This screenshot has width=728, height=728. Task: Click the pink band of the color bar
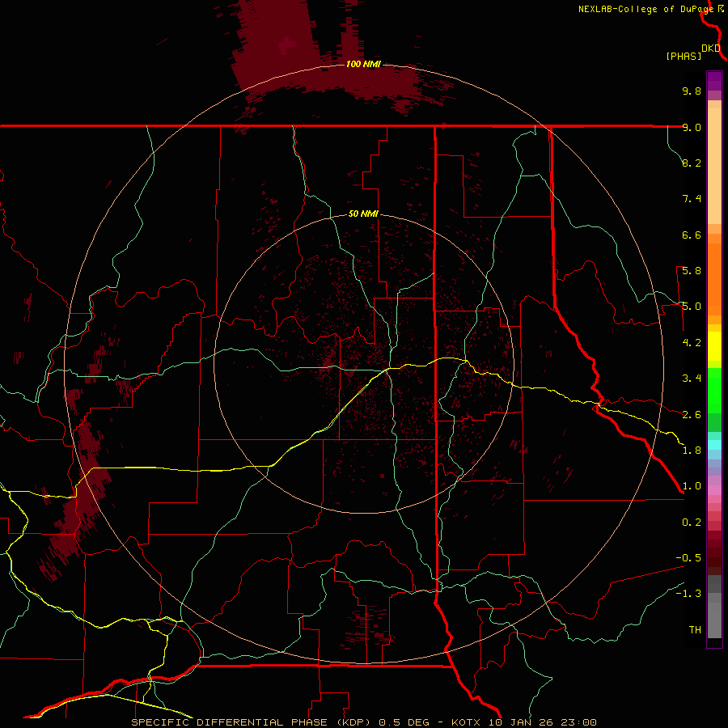(714, 490)
